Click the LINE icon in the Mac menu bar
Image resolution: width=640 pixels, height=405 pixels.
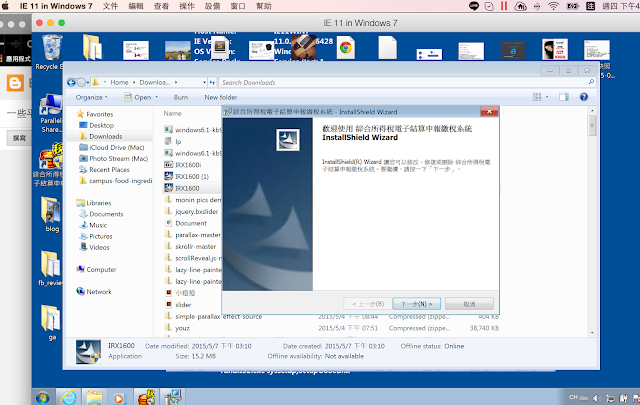tap(473, 6)
